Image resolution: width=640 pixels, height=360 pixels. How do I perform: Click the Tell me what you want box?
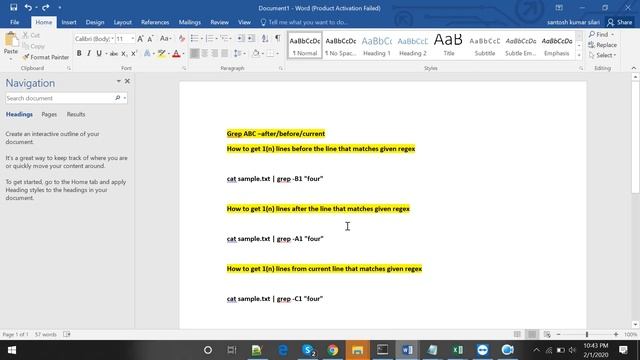tap(304, 22)
